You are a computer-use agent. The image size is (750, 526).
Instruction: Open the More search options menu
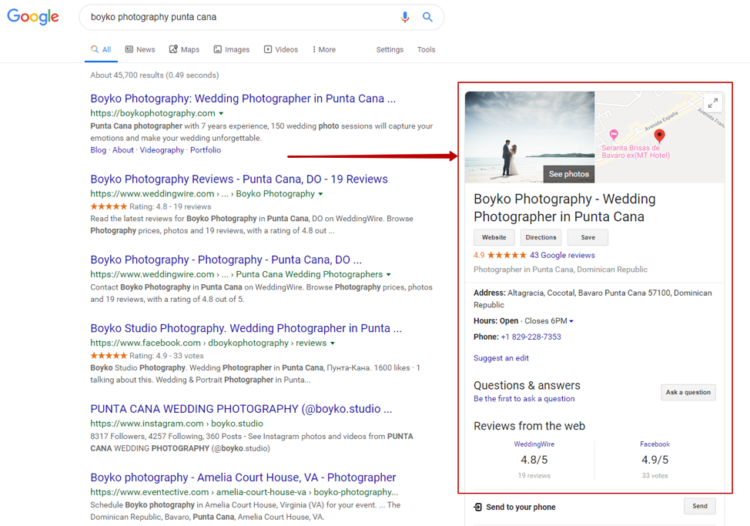(324, 49)
